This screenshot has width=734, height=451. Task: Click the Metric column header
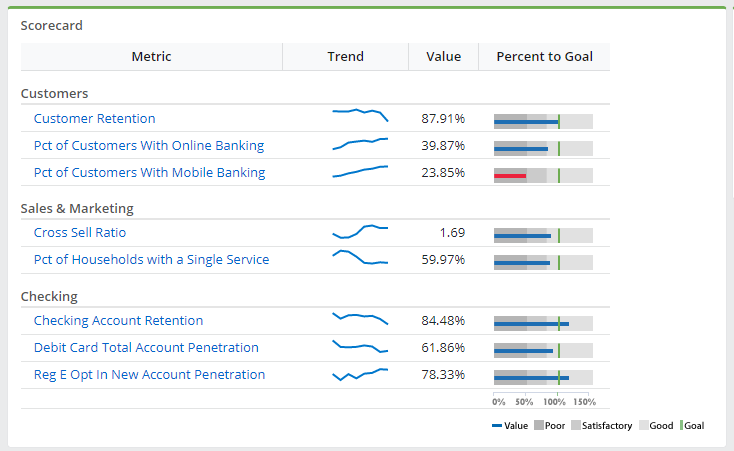pyautogui.click(x=151, y=57)
